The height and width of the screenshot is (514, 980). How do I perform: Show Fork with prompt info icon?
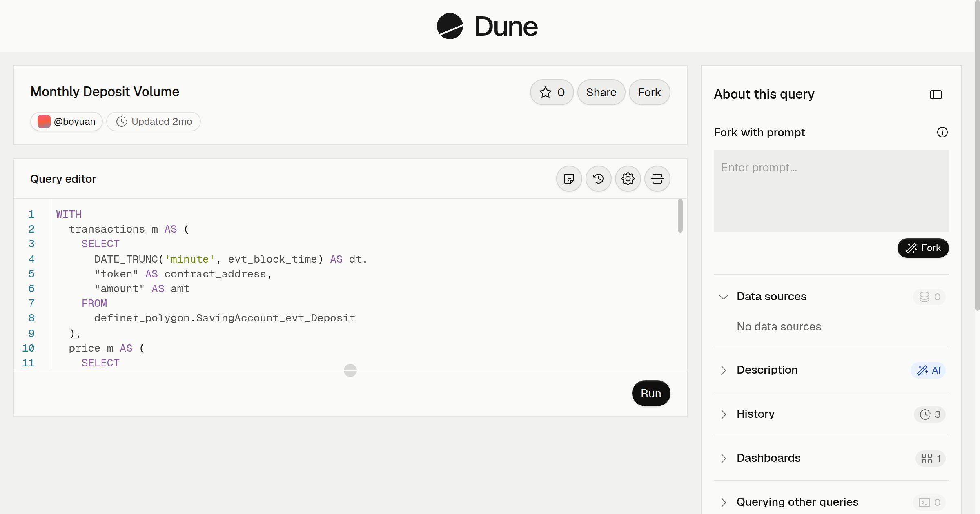pyautogui.click(x=942, y=132)
